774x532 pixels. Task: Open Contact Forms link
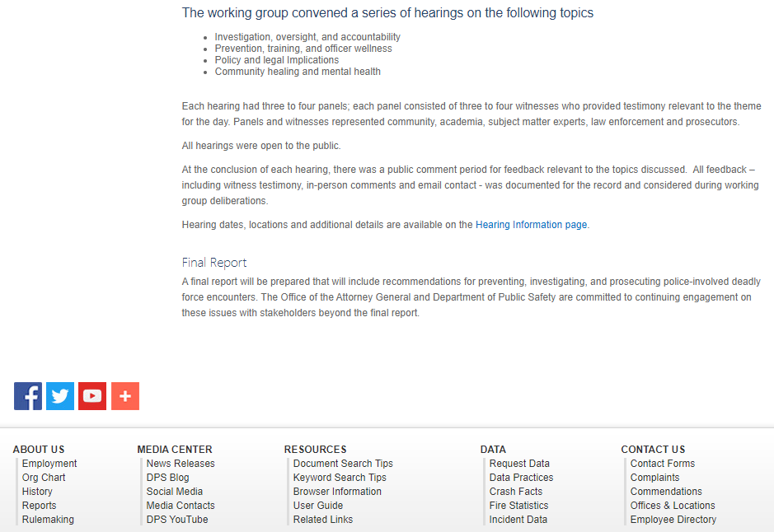(663, 464)
